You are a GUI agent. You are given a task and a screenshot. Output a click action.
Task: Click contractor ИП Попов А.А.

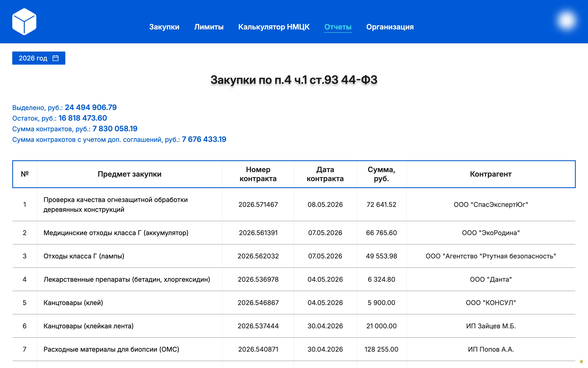491,350
